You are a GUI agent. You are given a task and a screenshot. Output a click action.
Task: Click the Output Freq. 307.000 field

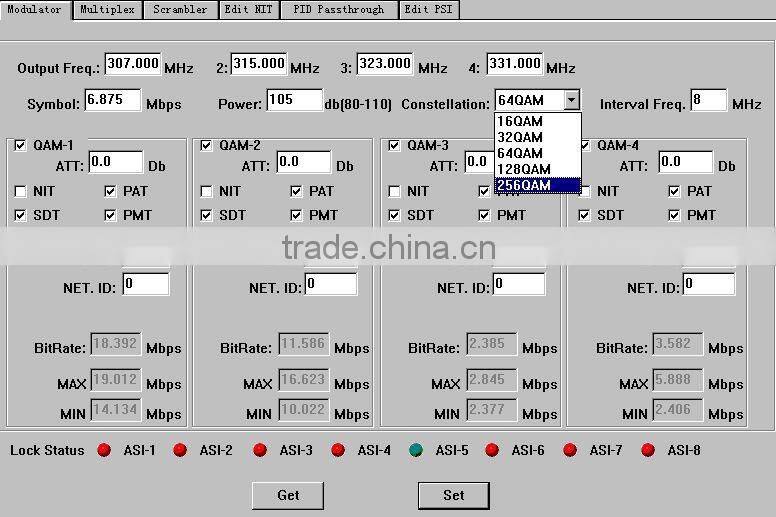(x=133, y=64)
